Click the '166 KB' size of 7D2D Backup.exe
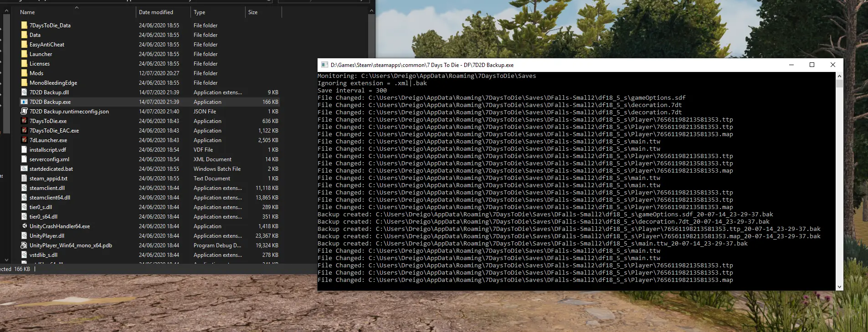868x332 pixels. (270, 102)
